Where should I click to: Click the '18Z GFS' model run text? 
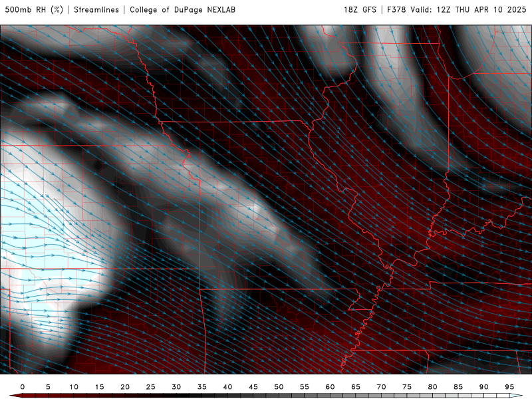click(360, 10)
